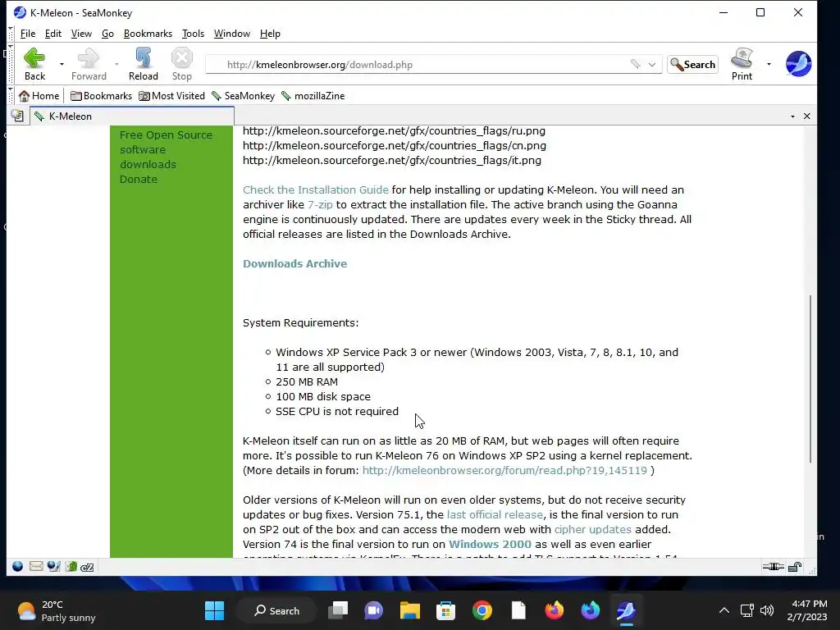Screen dimensions: 840x630
Task: Click the taskbar Search box
Action: (277, 610)
